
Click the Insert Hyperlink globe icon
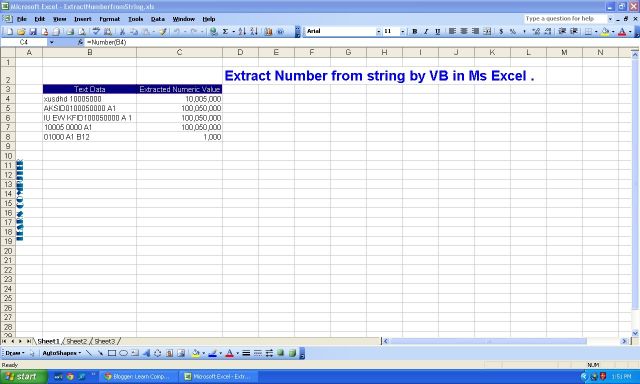213,31
